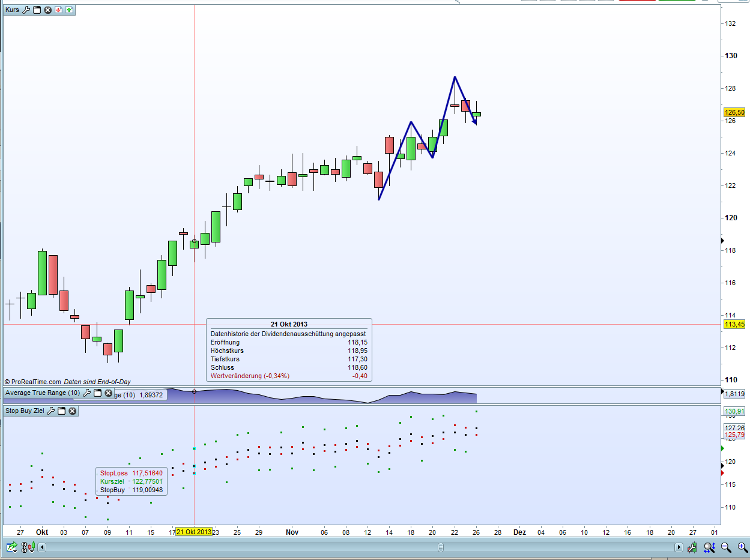Image resolution: width=750 pixels, height=560 pixels.
Task: Click the Stop Buy Ziel panel label
Action: click(x=25, y=411)
